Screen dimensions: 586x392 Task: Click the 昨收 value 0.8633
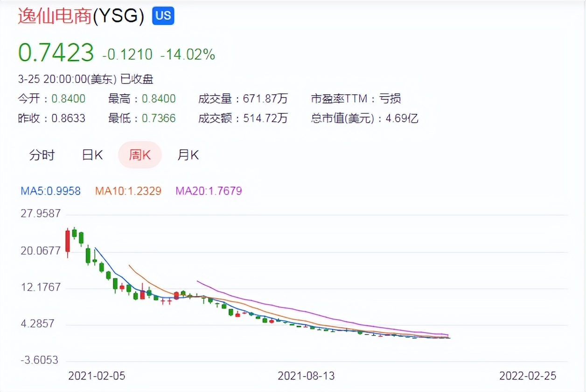click(69, 118)
